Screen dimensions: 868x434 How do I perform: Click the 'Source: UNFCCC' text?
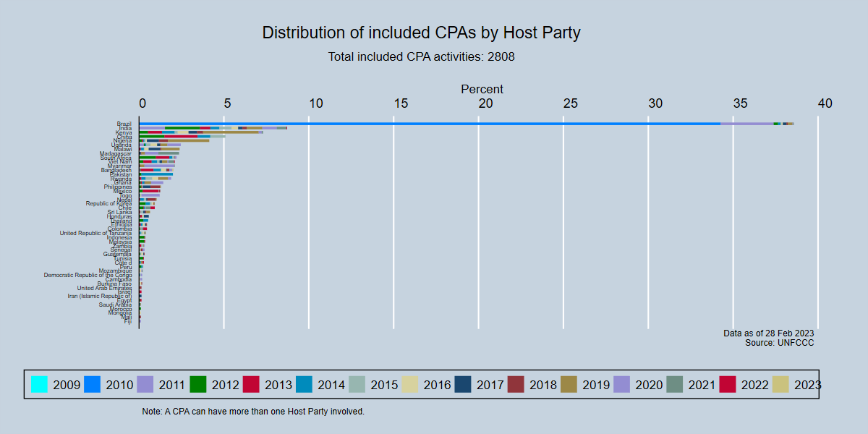[779, 342]
